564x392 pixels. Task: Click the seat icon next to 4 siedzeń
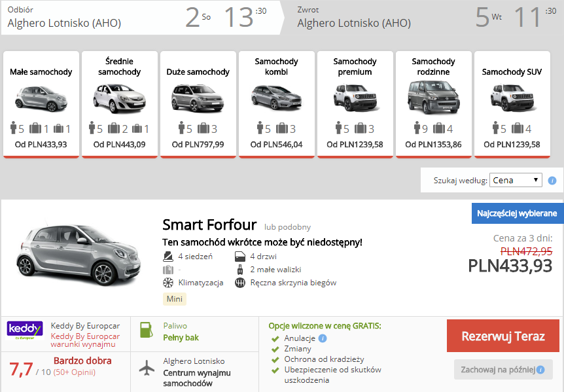pyautogui.click(x=168, y=257)
